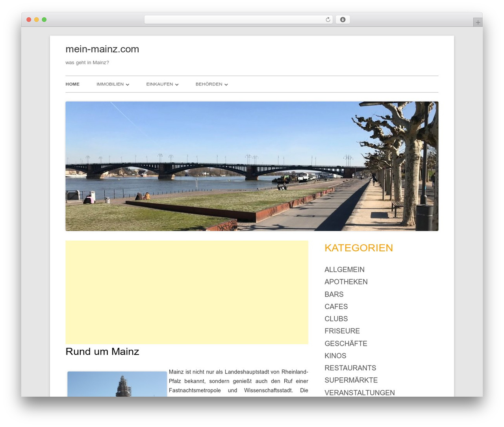Open the EINKAUFEN menu item
Image resolution: width=504 pixels, height=427 pixels.
(x=159, y=84)
